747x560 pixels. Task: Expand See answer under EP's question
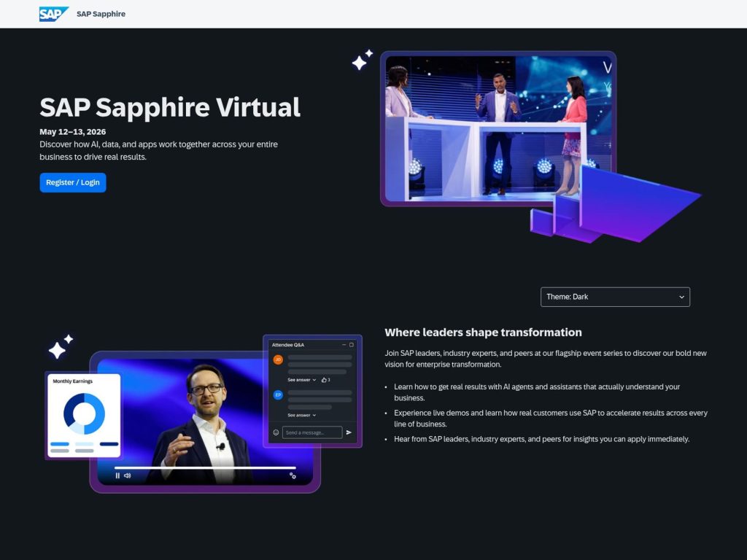point(298,415)
